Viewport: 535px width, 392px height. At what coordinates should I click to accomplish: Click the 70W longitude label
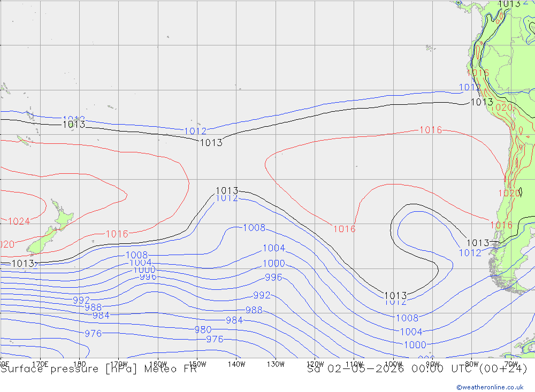511,364
